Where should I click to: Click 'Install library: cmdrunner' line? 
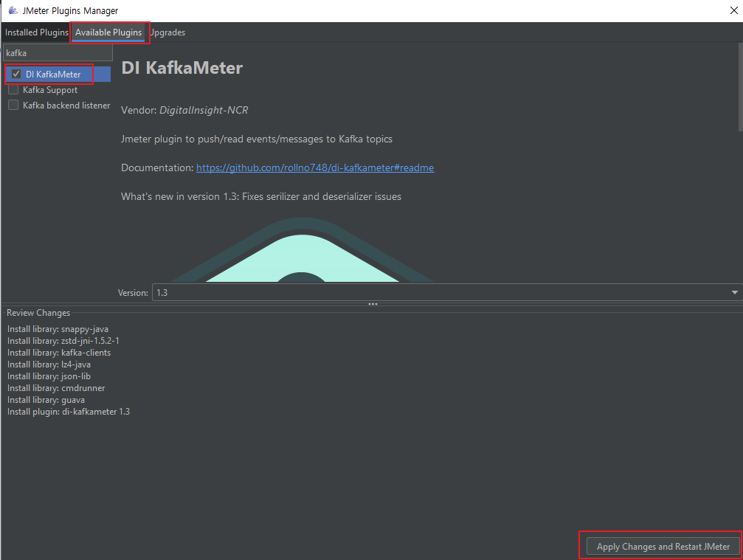[x=56, y=388]
